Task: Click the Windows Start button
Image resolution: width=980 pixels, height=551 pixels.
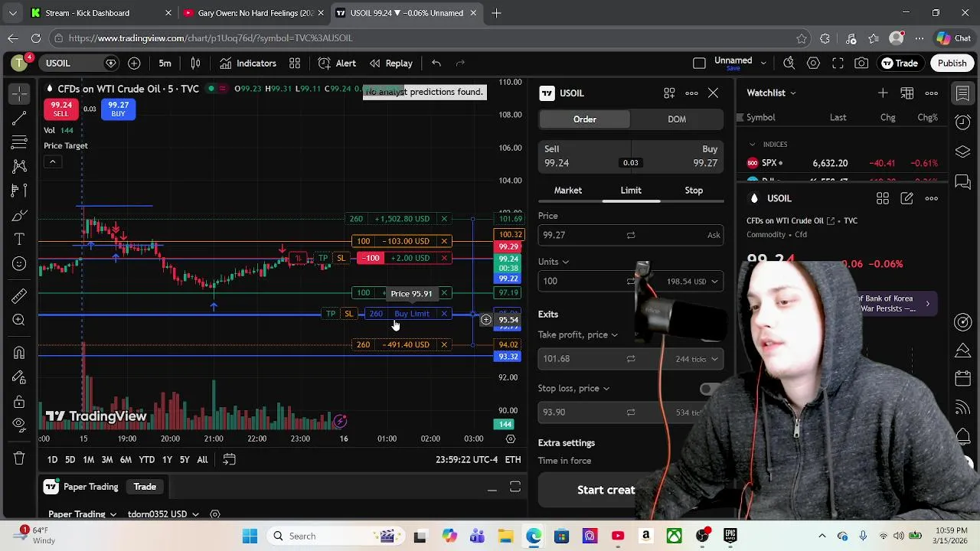Action: click(250, 536)
